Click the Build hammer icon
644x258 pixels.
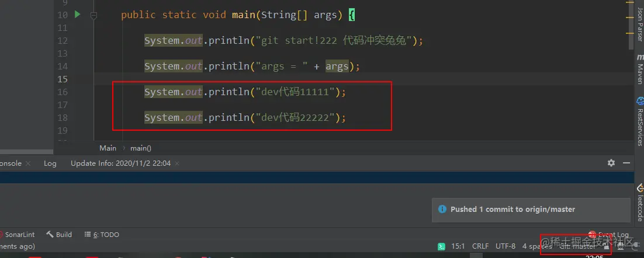point(50,235)
